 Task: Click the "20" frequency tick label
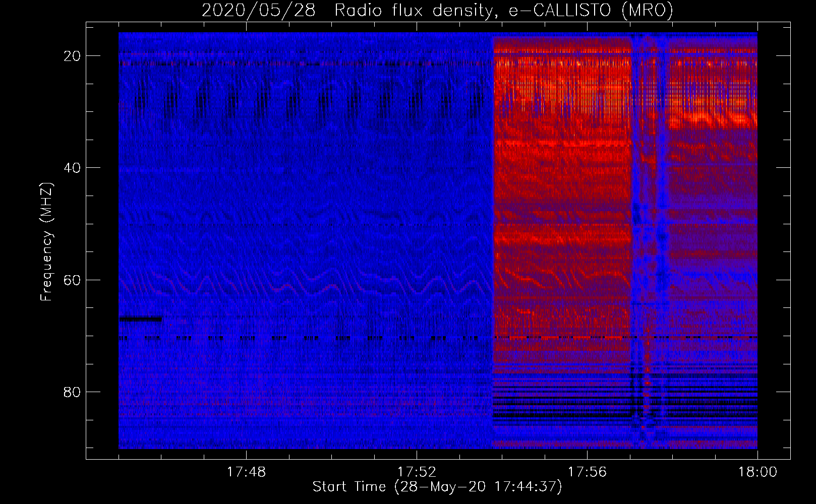[x=73, y=56]
